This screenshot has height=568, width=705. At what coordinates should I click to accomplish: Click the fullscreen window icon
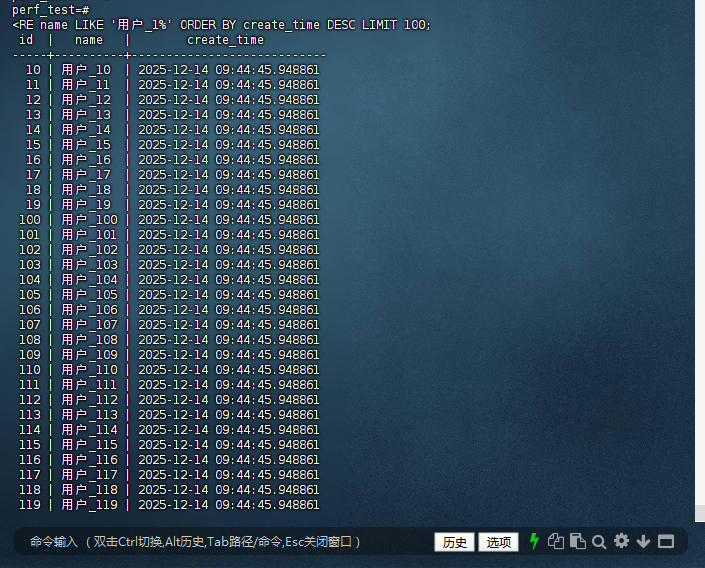[x=666, y=541]
